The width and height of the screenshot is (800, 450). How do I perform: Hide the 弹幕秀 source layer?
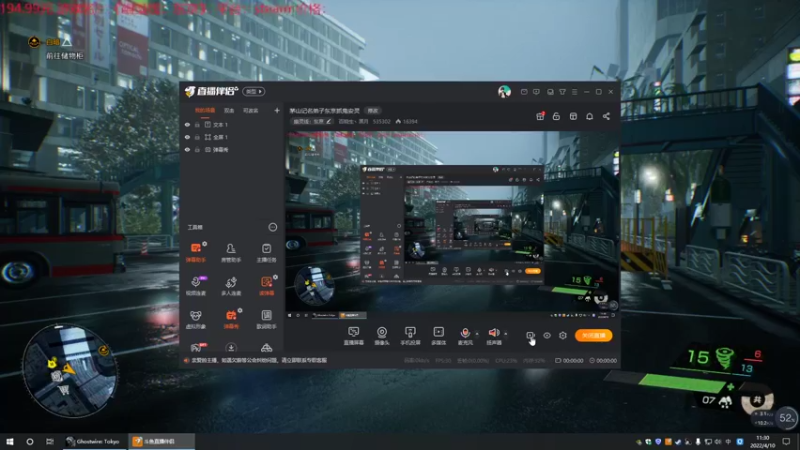point(187,150)
